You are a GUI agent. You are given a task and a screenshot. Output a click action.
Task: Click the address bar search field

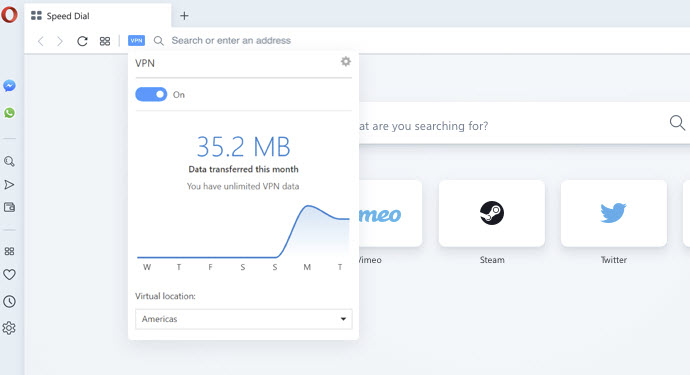pos(422,40)
